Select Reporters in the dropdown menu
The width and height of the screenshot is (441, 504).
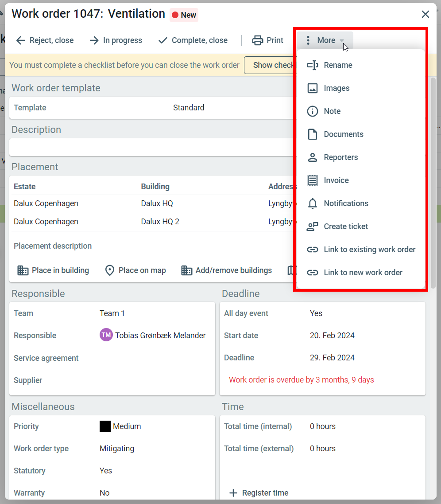pos(340,157)
